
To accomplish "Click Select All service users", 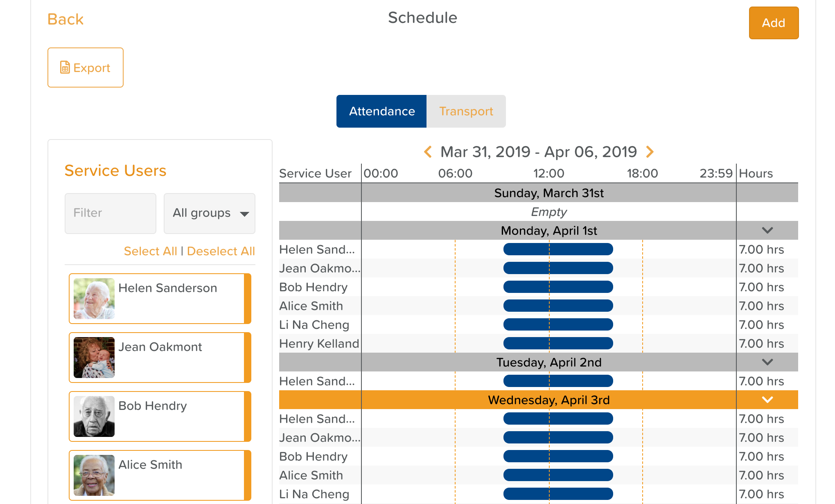I will click(150, 251).
